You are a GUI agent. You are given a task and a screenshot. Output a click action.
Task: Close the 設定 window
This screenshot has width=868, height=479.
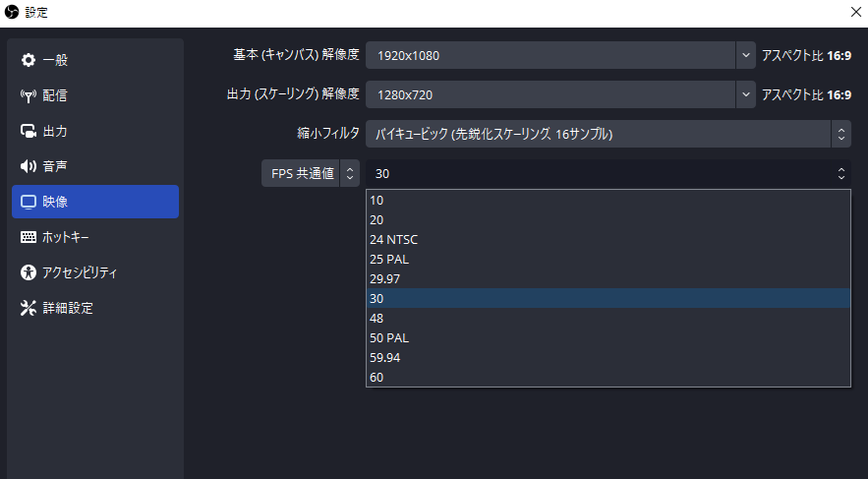click(856, 12)
